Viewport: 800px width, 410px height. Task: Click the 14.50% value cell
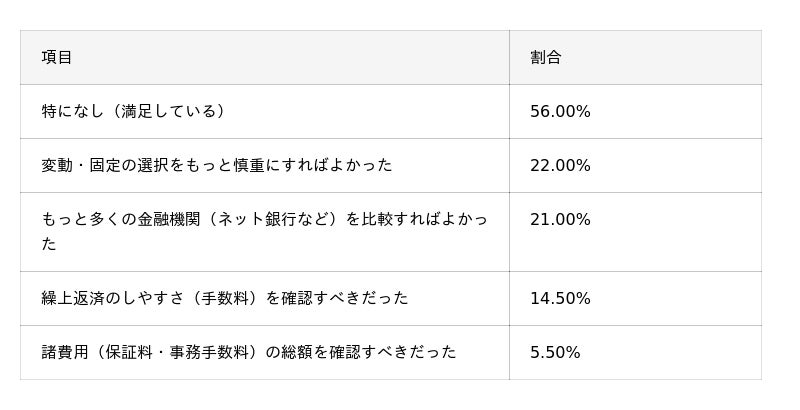click(560, 298)
